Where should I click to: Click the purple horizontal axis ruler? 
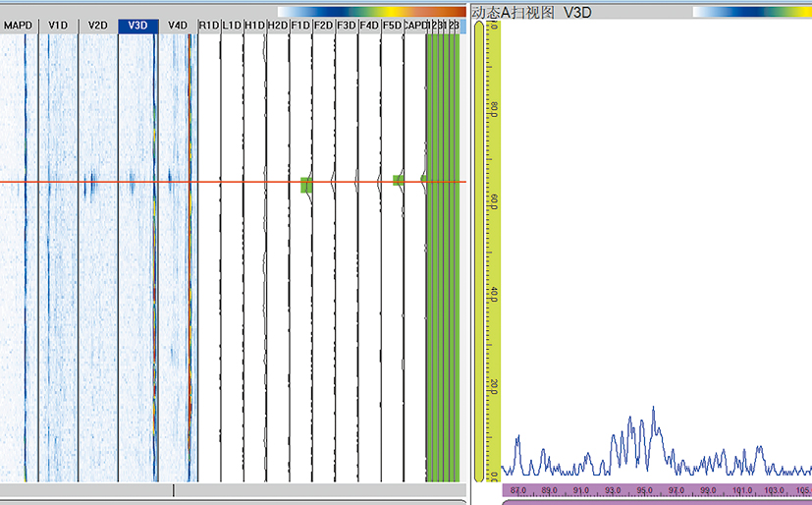click(x=656, y=489)
